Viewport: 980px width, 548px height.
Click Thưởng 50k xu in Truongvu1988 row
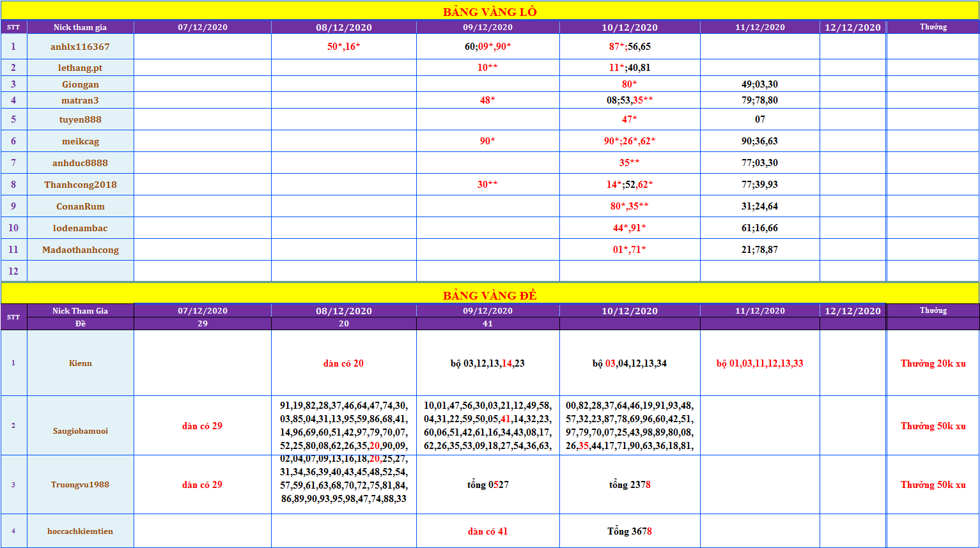(x=933, y=484)
